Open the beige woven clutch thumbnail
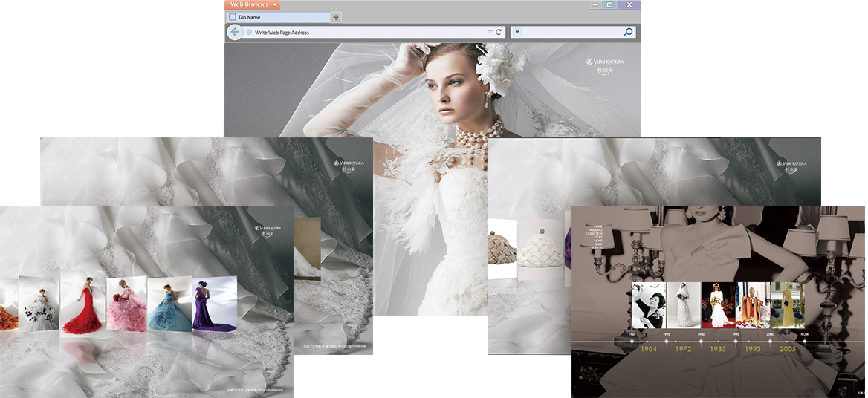868x398 pixels. tap(501, 248)
